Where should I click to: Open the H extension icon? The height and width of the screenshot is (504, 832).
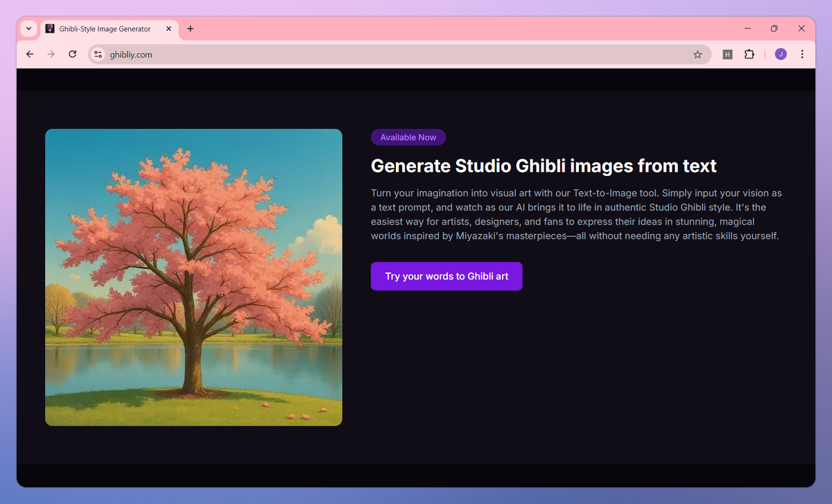pos(727,54)
